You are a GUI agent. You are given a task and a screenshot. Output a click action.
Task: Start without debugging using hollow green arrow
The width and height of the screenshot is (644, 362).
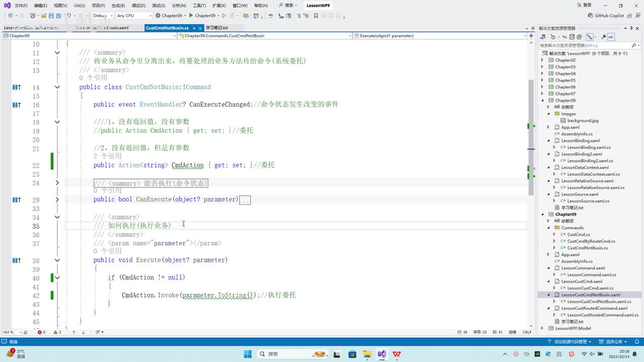(224, 16)
